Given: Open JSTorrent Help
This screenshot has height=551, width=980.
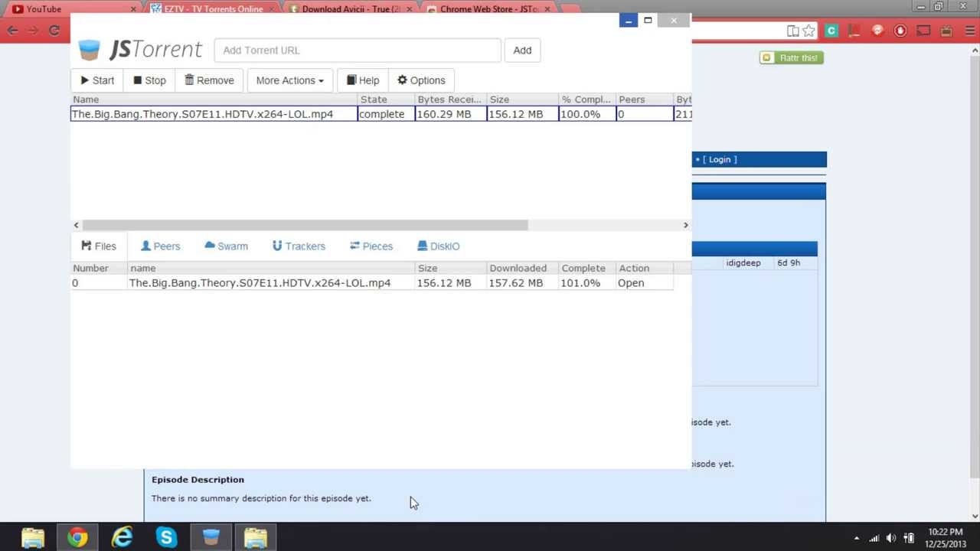Looking at the screenshot, I should click(x=363, y=80).
